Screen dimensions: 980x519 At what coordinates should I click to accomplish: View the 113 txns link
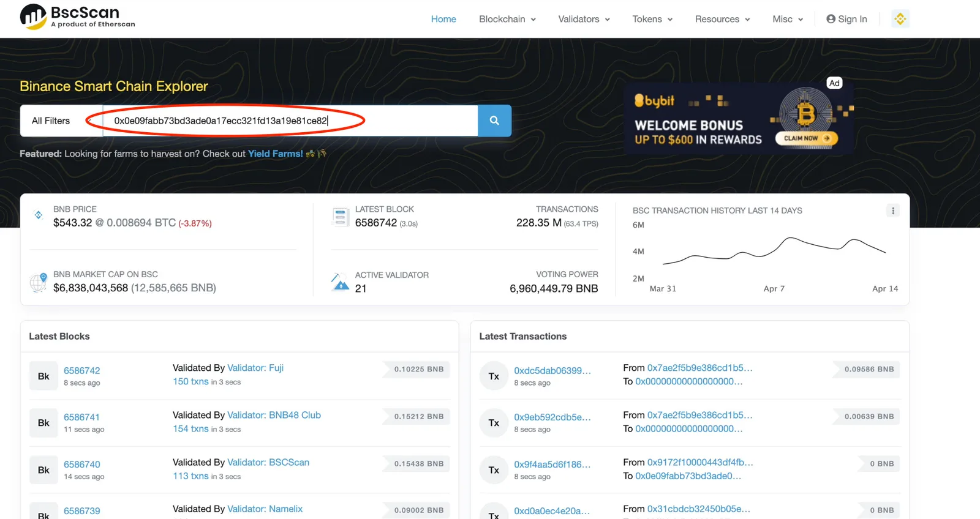tap(190, 476)
